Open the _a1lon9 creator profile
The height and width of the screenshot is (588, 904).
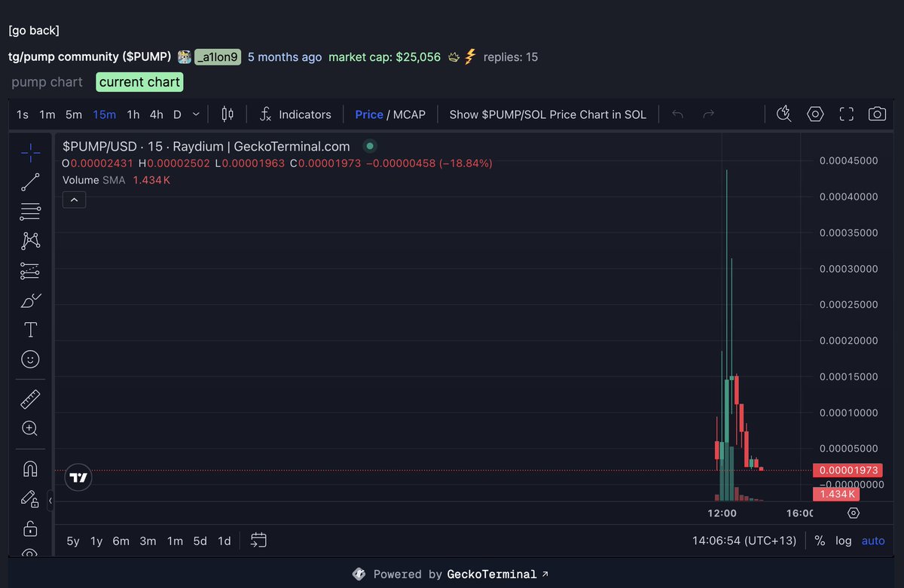(x=218, y=56)
